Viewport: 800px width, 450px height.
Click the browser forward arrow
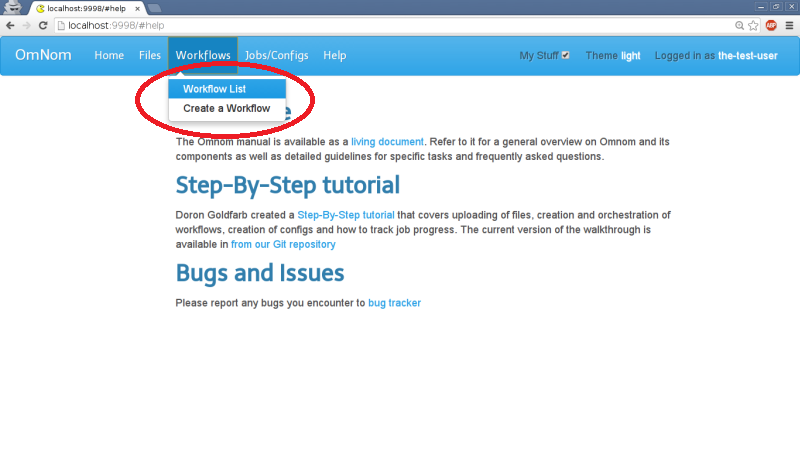[27, 26]
